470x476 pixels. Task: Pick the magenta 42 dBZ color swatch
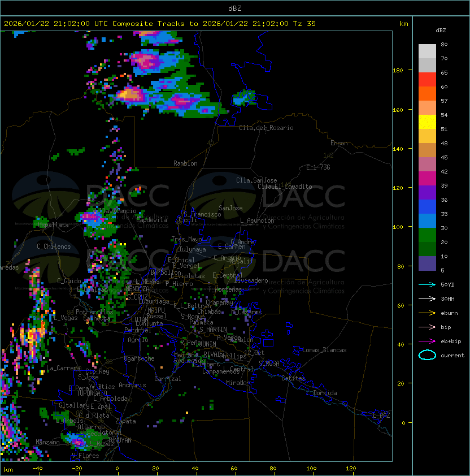click(x=427, y=179)
